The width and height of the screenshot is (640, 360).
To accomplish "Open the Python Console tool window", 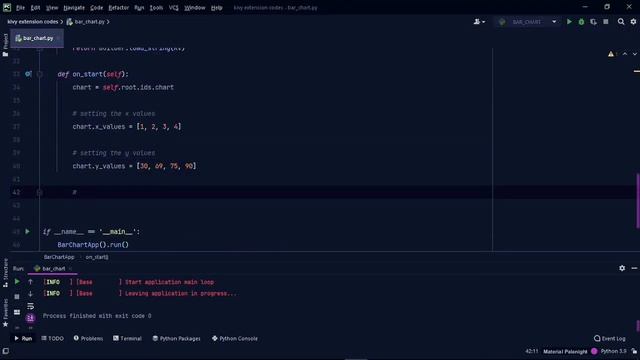I will pos(235,338).
